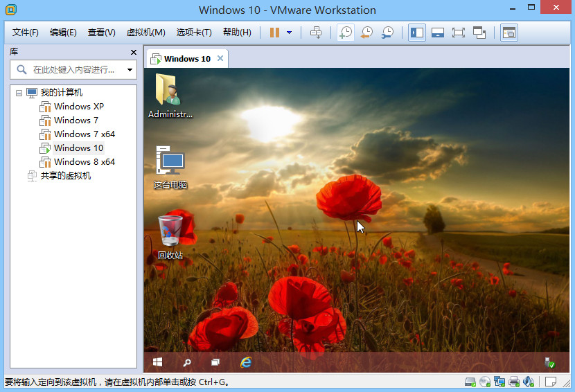This screenshot has width=575, height=392.
Task: Toggle the thumbnail bar view
Action: 438,33
